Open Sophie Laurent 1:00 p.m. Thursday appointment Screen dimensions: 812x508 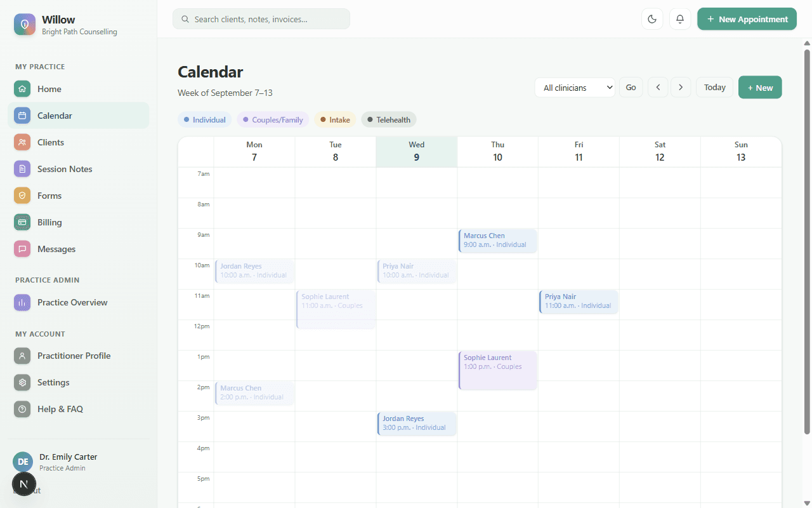click(x=498, y=370)
